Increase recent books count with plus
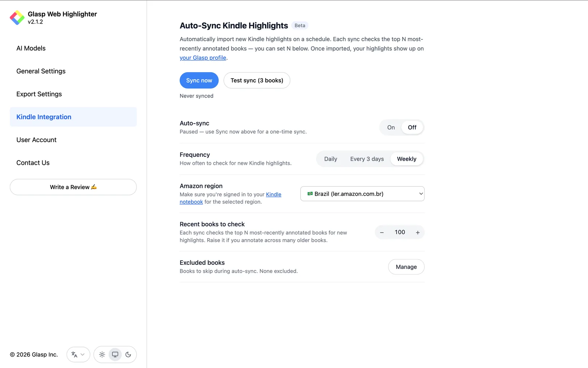 pyautogui.click(x=418, y=233)
